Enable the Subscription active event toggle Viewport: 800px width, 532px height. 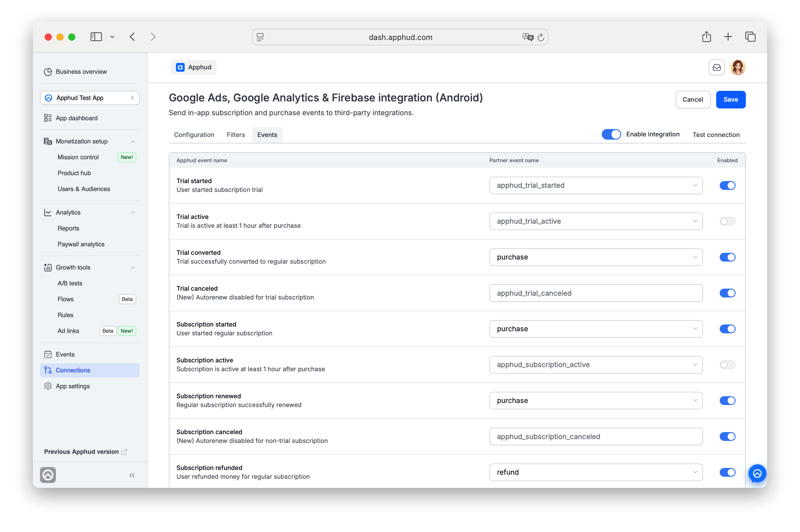[727, 365]
